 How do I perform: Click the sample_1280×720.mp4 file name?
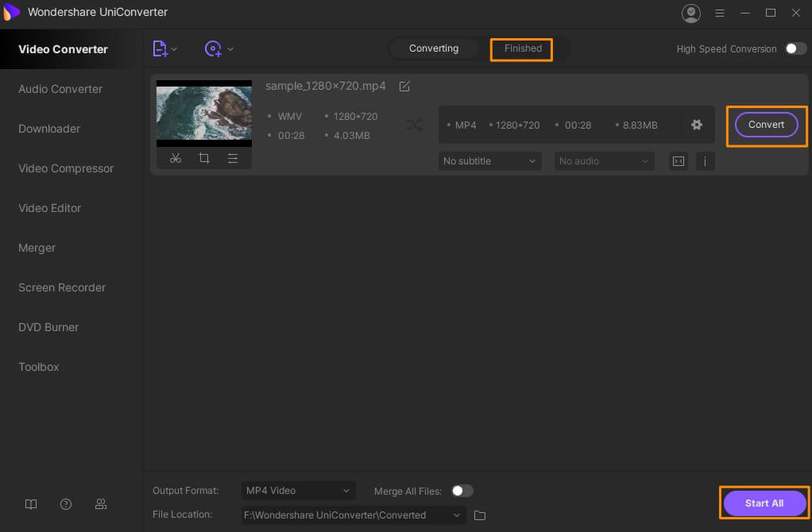coord(326,86)
